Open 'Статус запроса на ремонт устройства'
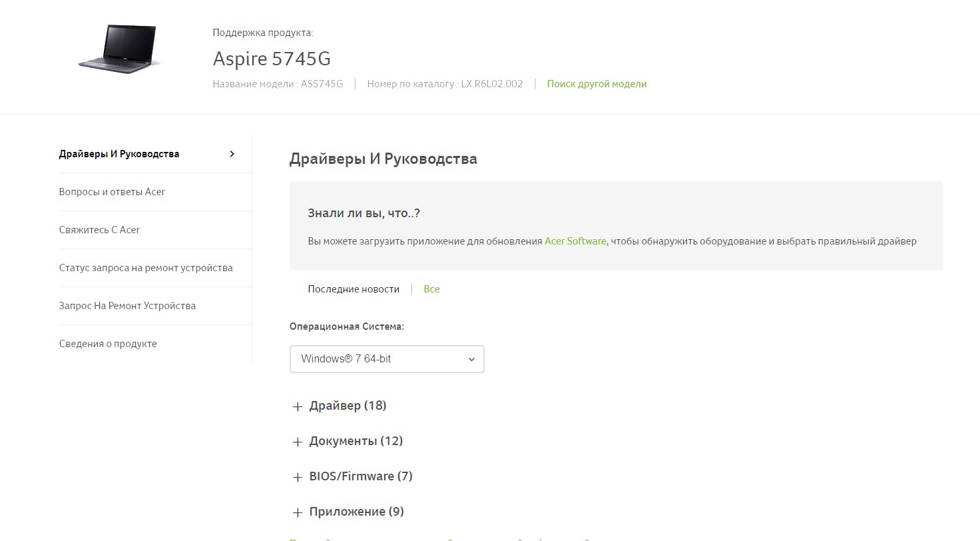Viewport: 980px width, 541px height. tap(146, 268)
